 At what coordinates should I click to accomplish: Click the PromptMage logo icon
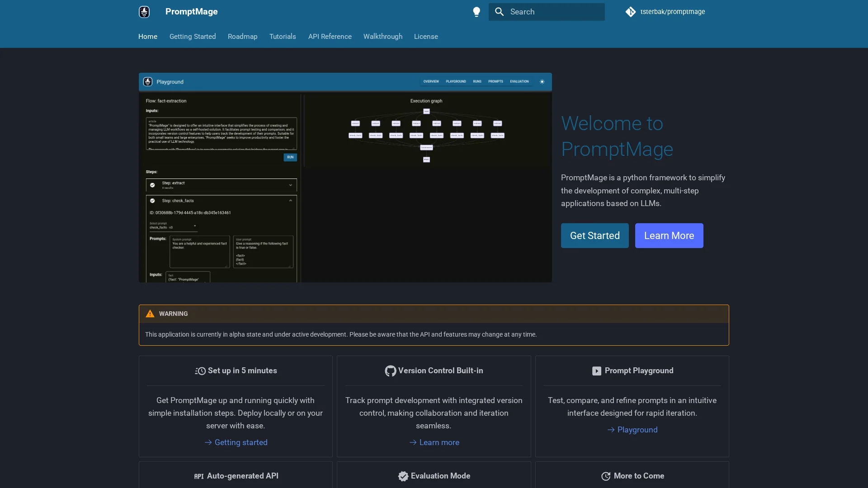[x=144, y=12]
